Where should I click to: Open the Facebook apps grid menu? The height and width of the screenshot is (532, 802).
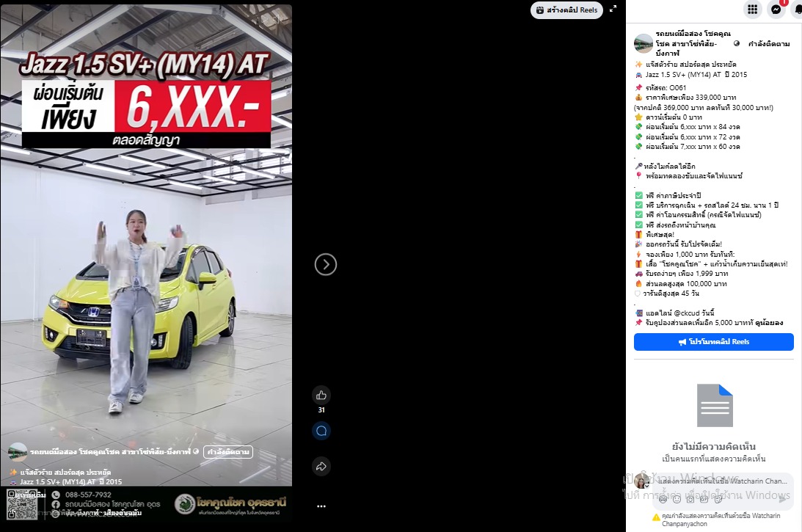[752, 10]
